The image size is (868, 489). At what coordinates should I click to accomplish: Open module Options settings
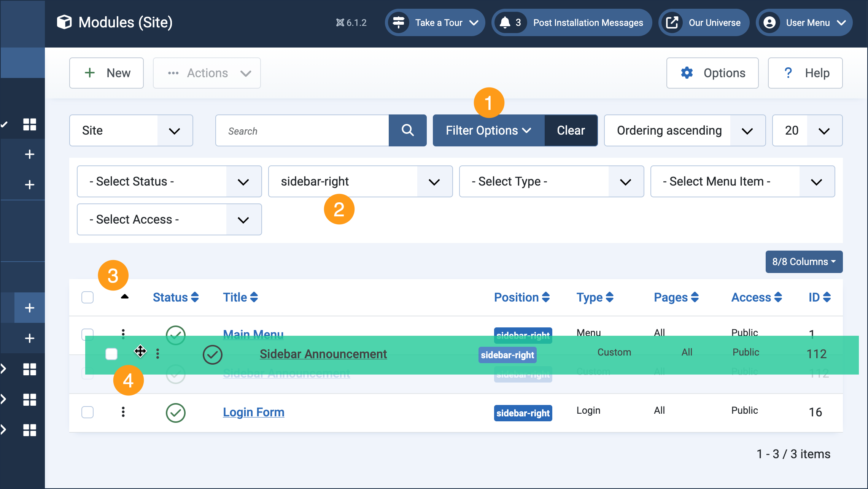[712, 73]
